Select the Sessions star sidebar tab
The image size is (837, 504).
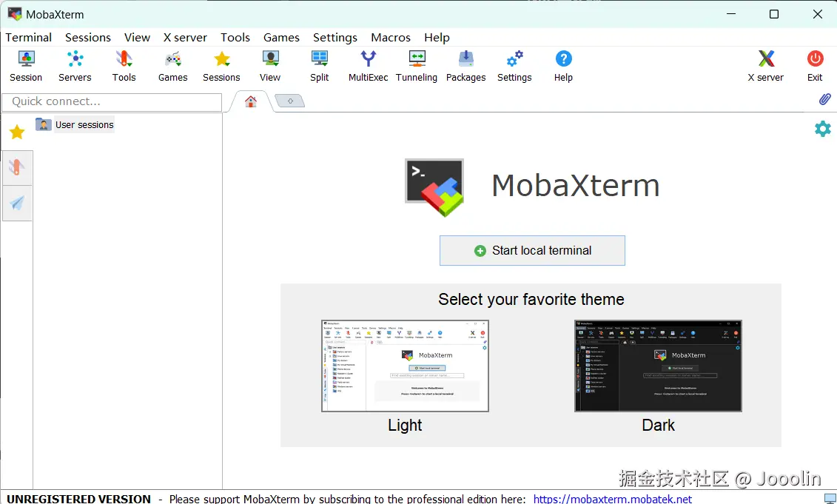coord(17,132)
